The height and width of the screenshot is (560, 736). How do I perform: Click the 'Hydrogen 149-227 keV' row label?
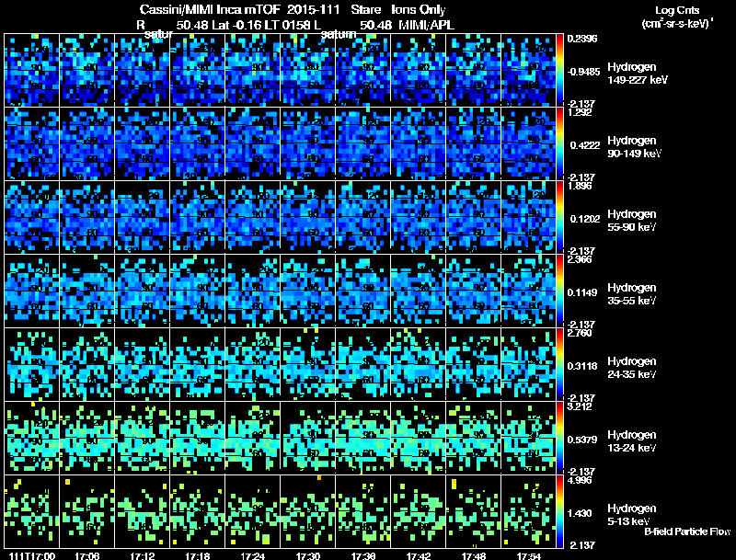[x=638, y=74]
